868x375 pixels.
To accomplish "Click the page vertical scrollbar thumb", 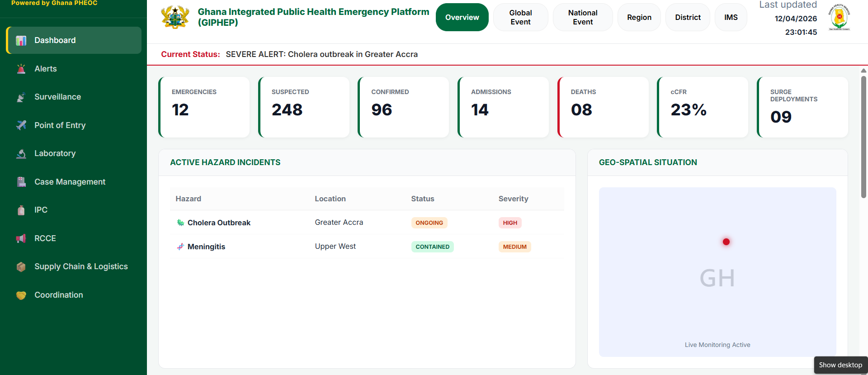I will click(x=863, y=137).
